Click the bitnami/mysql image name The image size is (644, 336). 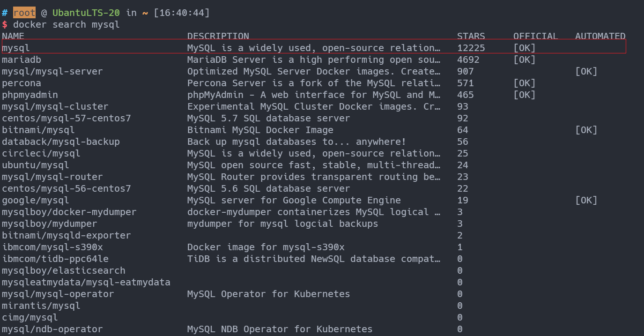pyautogui.click(x=38, y=130)
